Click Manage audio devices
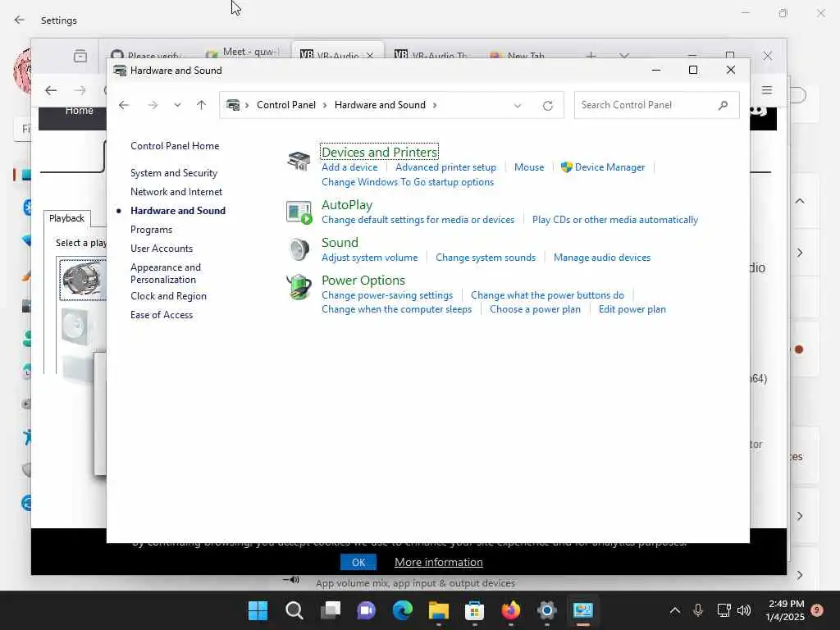 602,258
